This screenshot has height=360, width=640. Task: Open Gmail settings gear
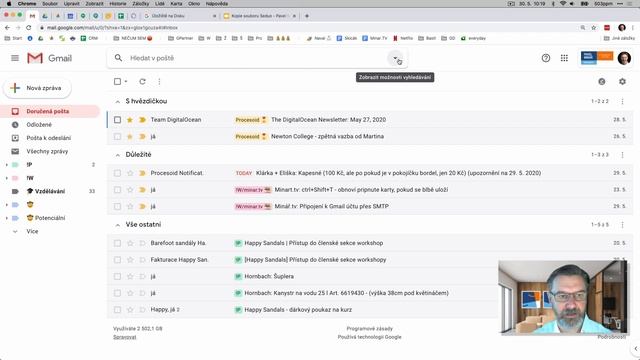click(x=622, y=82)
